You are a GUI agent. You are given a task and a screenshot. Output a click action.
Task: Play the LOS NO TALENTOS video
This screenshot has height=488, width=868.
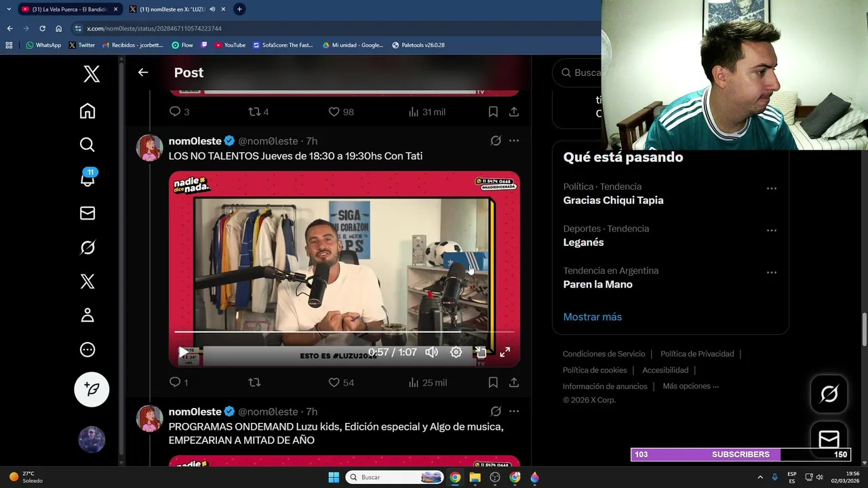(x=183, y=352)
